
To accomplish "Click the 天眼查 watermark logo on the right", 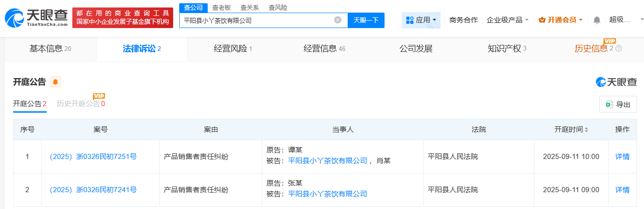I will click(x=616, y=82).
